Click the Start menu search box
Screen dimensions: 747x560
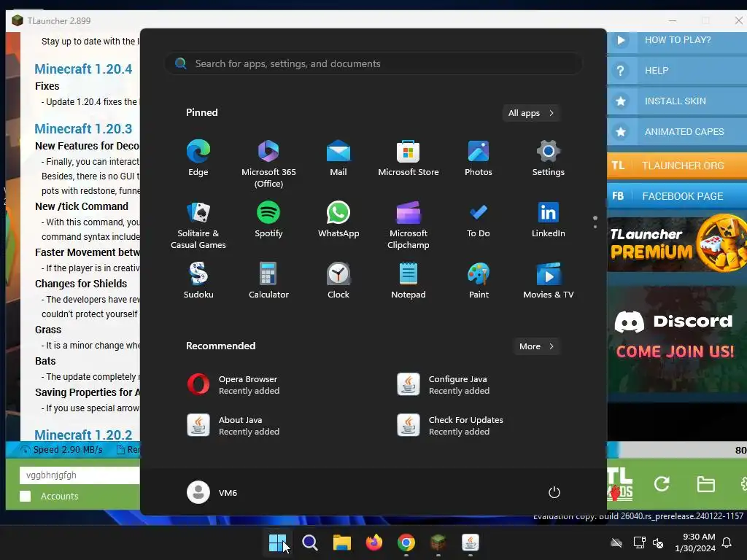click(x=373, y=63)
